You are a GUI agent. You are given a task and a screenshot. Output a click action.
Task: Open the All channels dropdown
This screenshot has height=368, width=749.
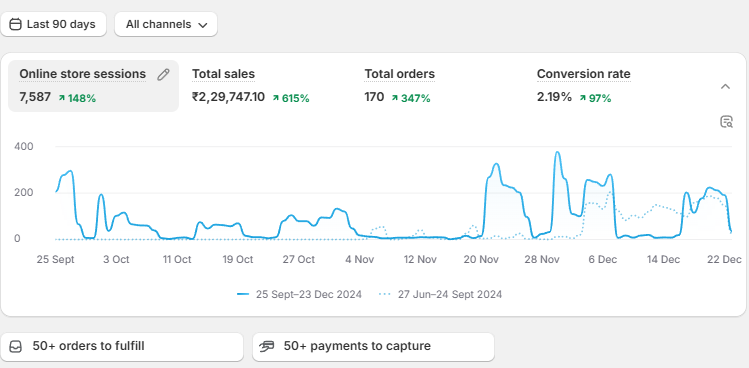(x=166, y=24)
